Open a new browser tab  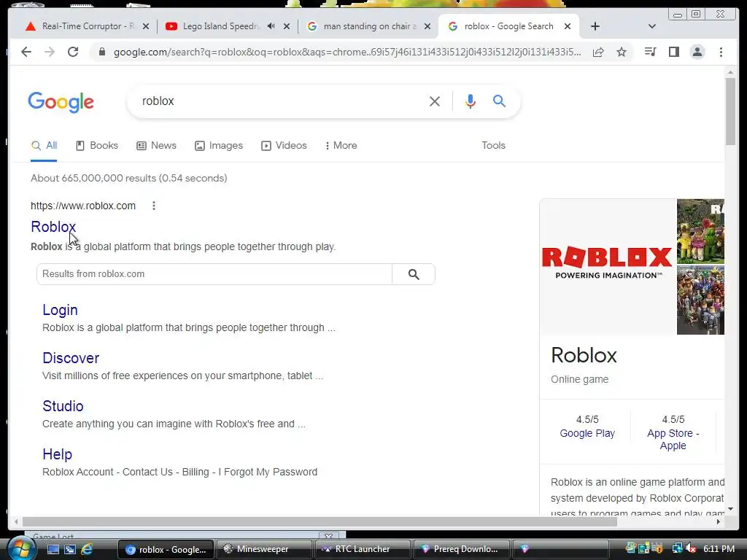coord(595,26)
